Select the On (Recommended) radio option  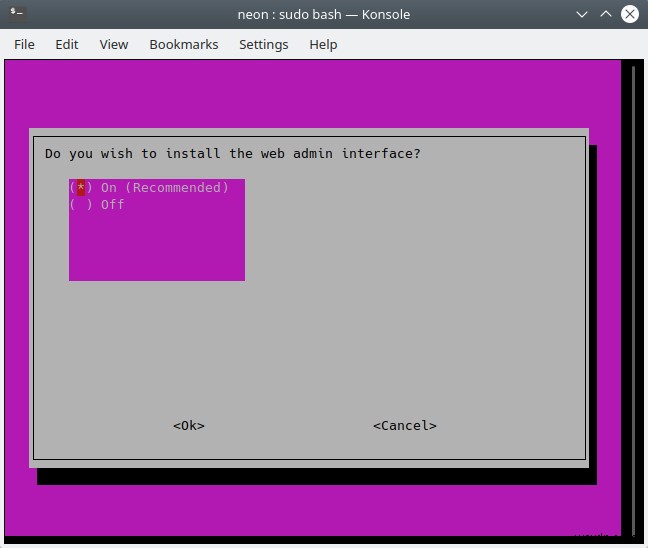point(149,188)
